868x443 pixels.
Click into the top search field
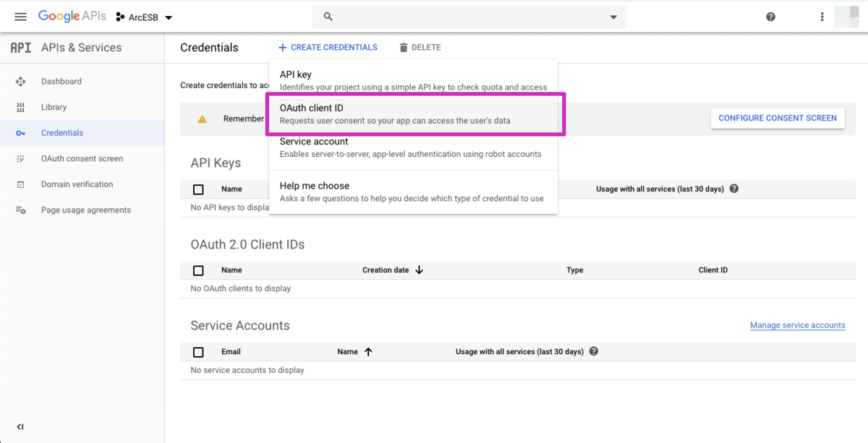pos(463,17)
